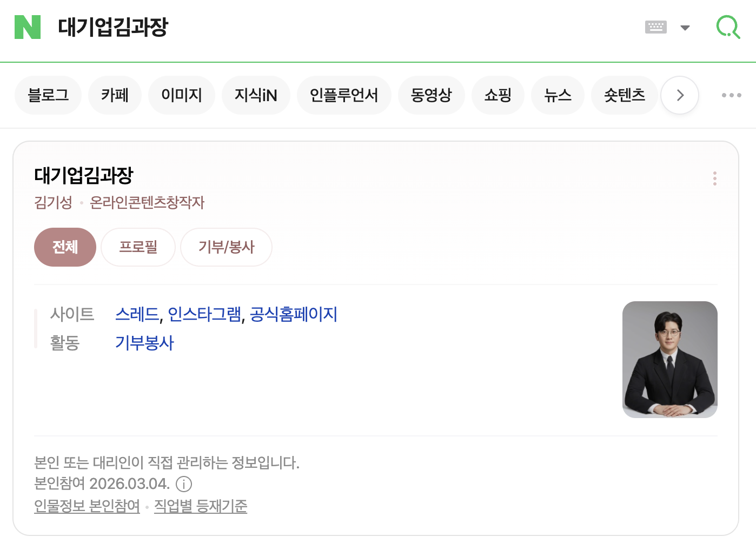Open the 카페 search tab
Image resolution: width=756 pixels, height=543 pixels.
point(115,95)
